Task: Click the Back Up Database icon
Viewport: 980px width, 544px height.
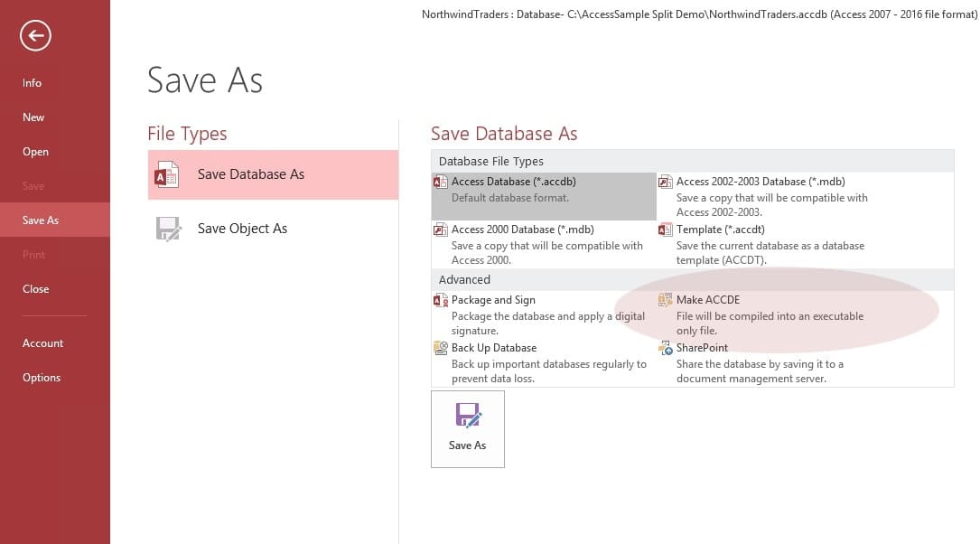Action: 440,348
